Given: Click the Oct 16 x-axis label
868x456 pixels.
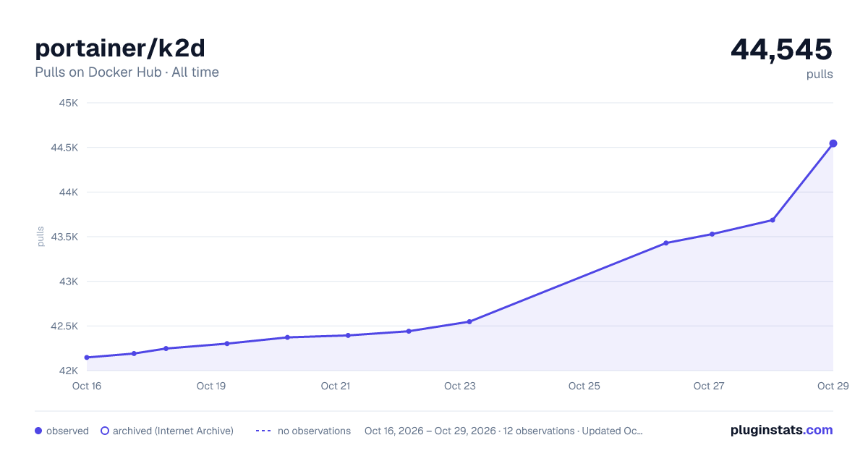Looking at the screenshot, I should [87, 386].
